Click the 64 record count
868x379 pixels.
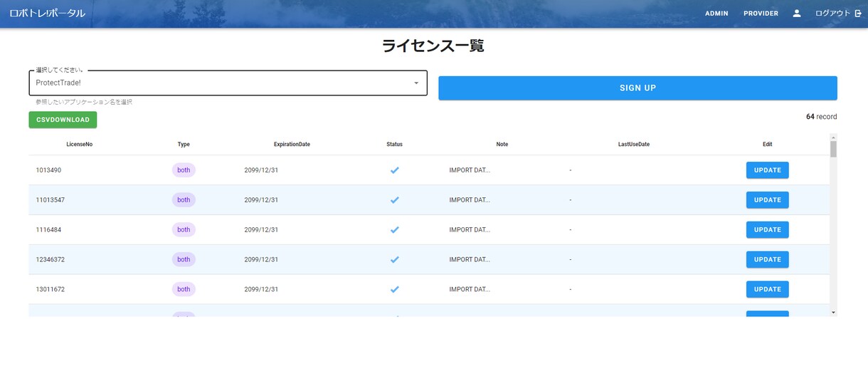(x=821, y=117)
